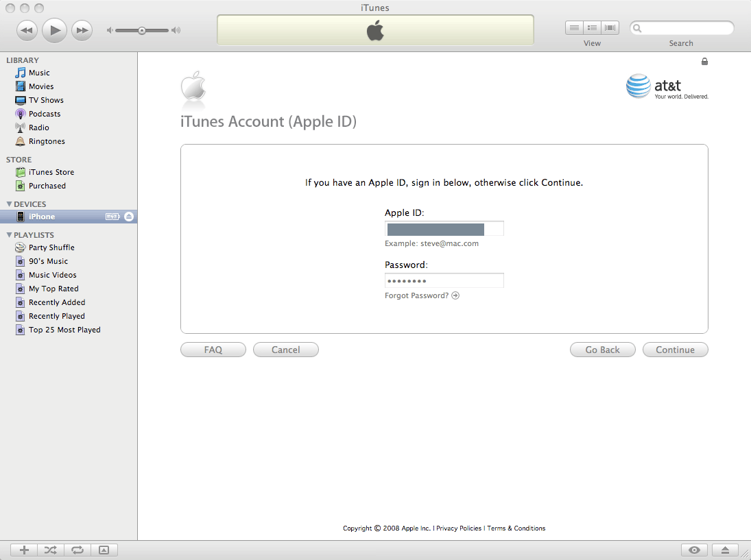Screen dimensions: 751x560
Task: Eject the iPhone with eject icon
Action: tap(129, 217)
